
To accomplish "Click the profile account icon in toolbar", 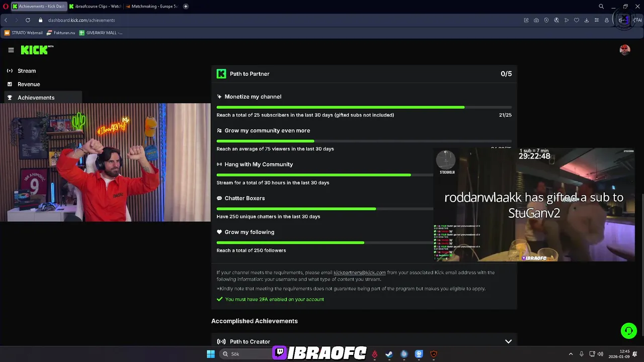I will (x=607, y=20).
